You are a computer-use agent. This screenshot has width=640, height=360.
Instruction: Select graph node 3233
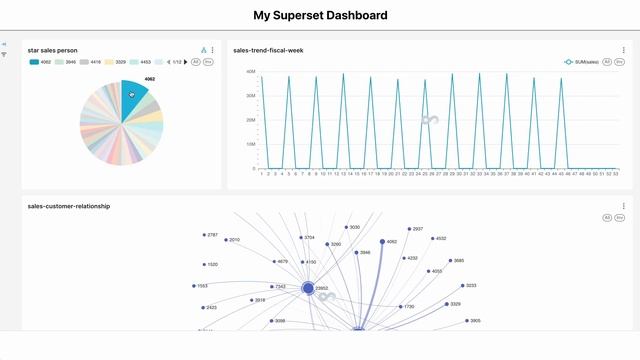pos(462,286)
